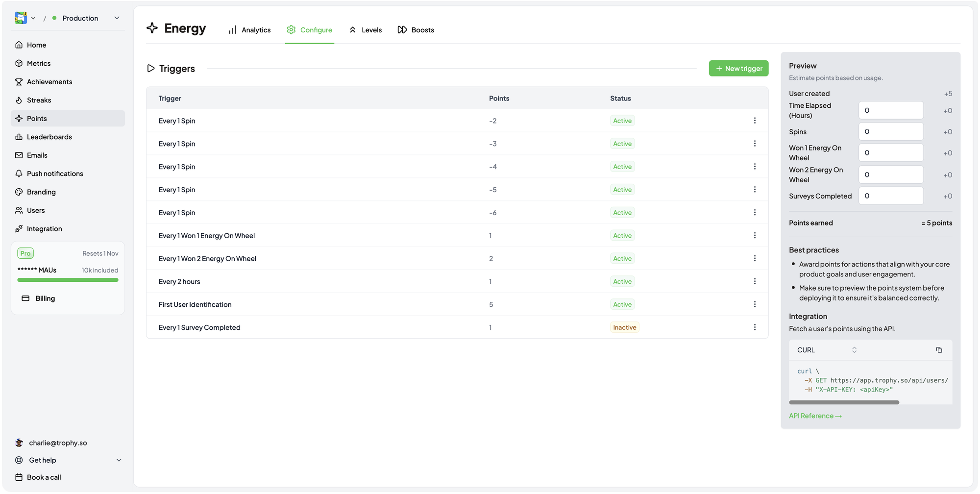Open Streaks via flame icon
The height and width of the screenshot is (494, 980).
tap(19, 100)
